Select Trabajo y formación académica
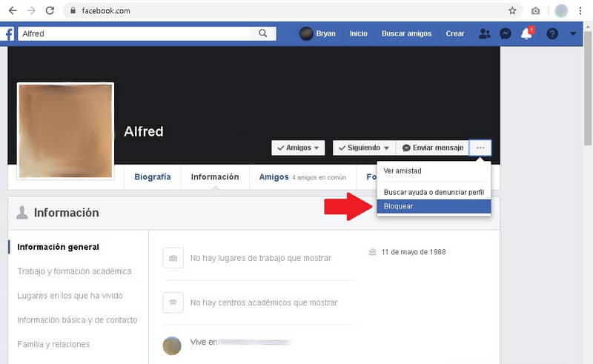 point(75,271)
